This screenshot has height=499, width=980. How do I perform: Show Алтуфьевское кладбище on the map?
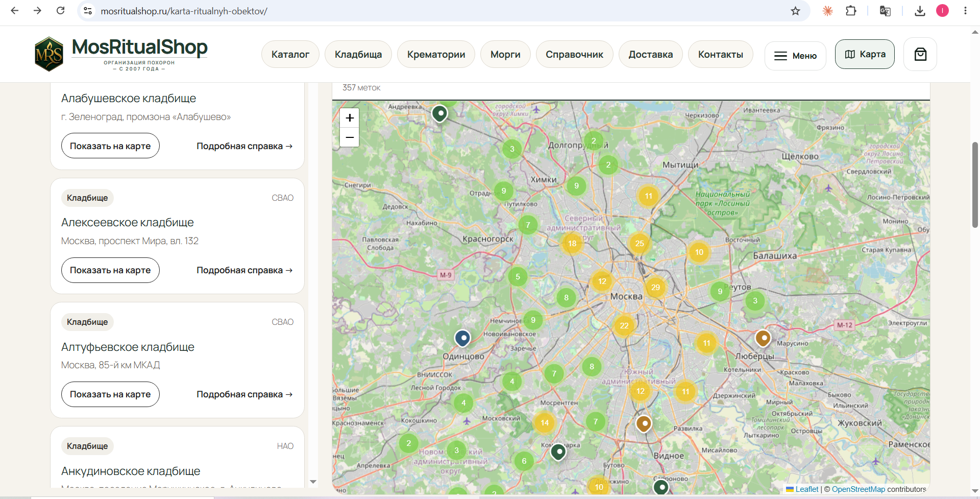[110, 394]
